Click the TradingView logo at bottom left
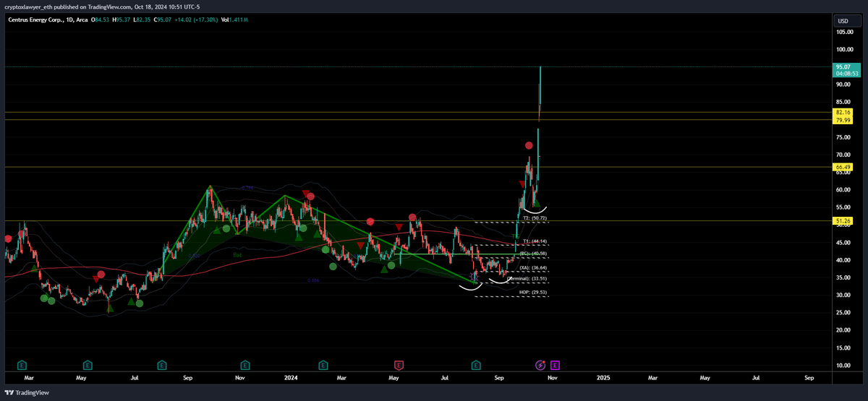The height and width of the screenshot is (401, 868). pos(28,393)
